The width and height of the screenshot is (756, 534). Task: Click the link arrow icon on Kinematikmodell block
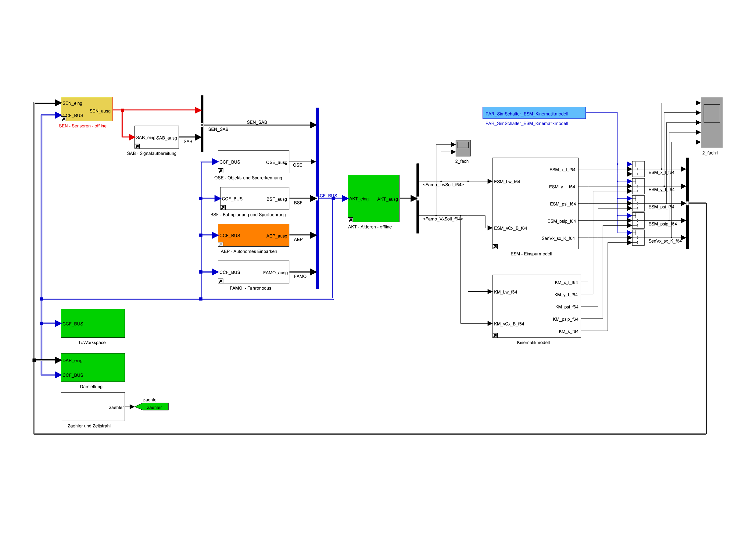click(x=495, y=335)
